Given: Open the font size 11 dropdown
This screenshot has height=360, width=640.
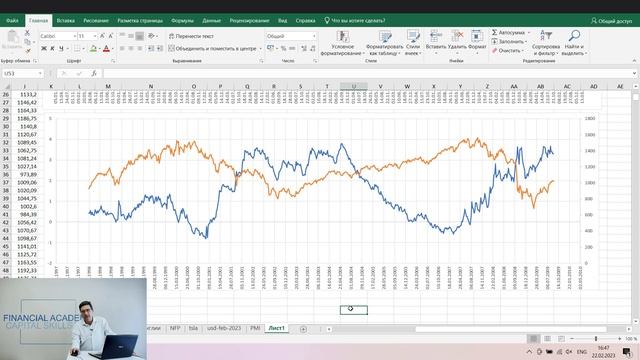Looking at the screenshot, I should click(95, 36).
